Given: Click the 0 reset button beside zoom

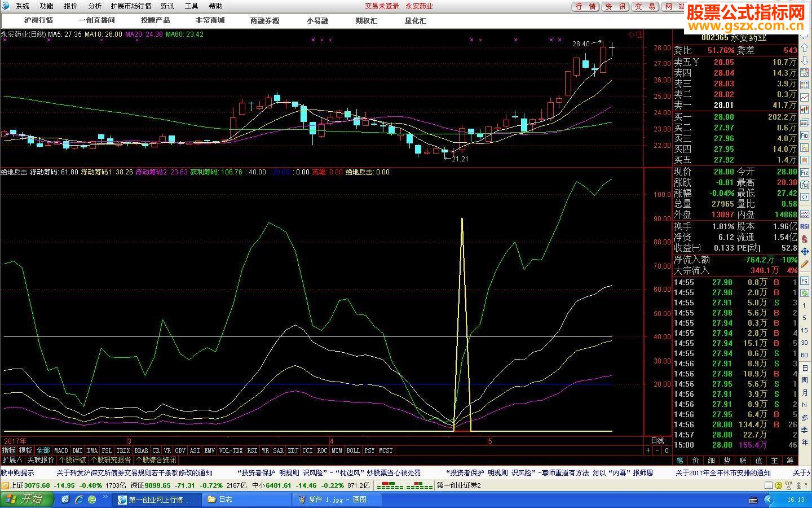Looking at the screenshot, I should [x=667, y=450].
